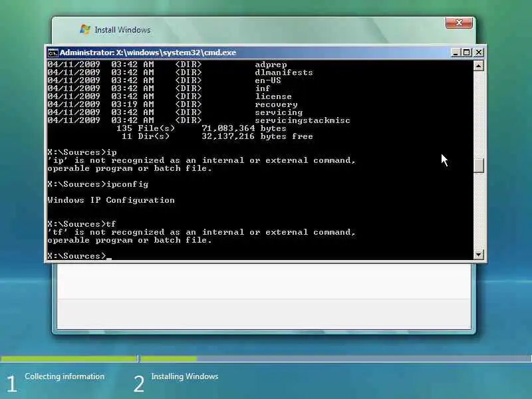Click the 'Collecting information' step label
532x399 pixels.
point(65,376)
